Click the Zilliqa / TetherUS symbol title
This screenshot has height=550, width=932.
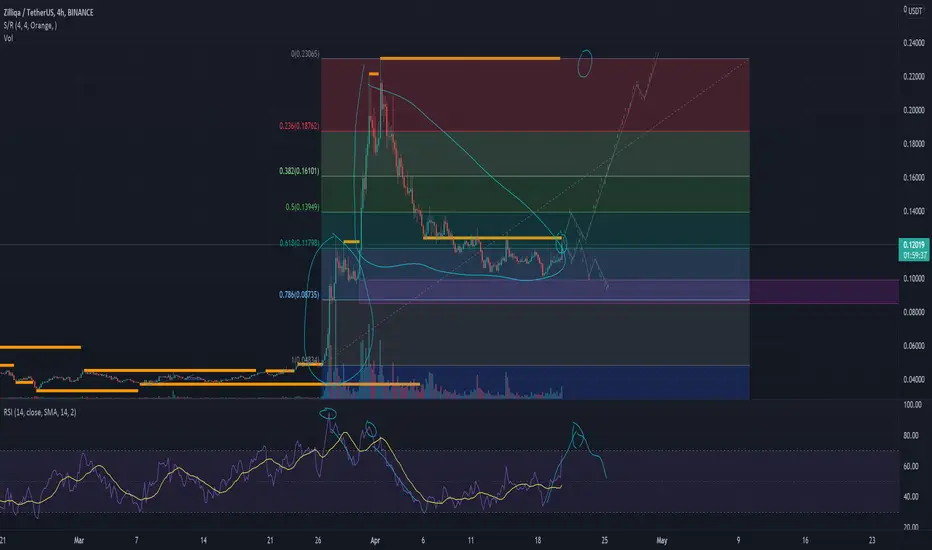48,12
